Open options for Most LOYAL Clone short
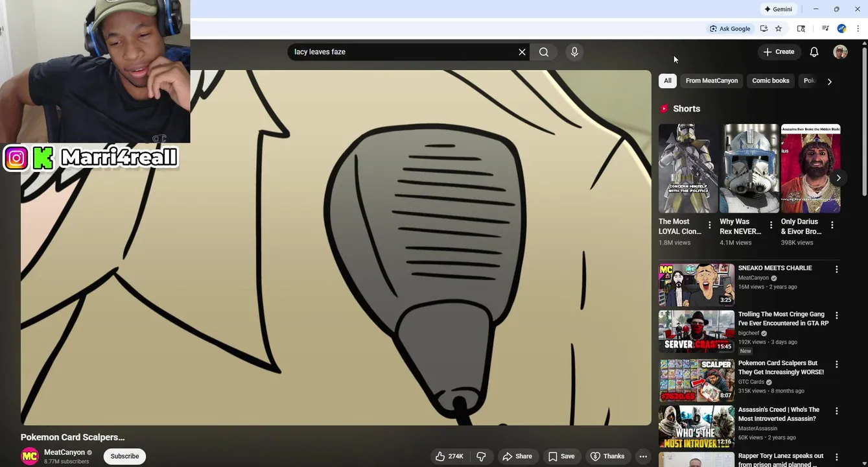The image size is (868, 467). 709,225
